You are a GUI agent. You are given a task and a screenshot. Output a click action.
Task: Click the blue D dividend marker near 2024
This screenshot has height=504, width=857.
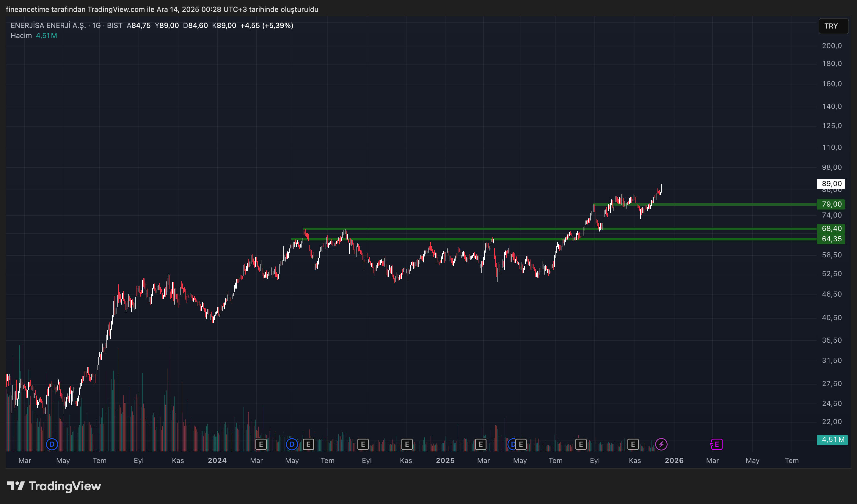(x=292, y=444)
